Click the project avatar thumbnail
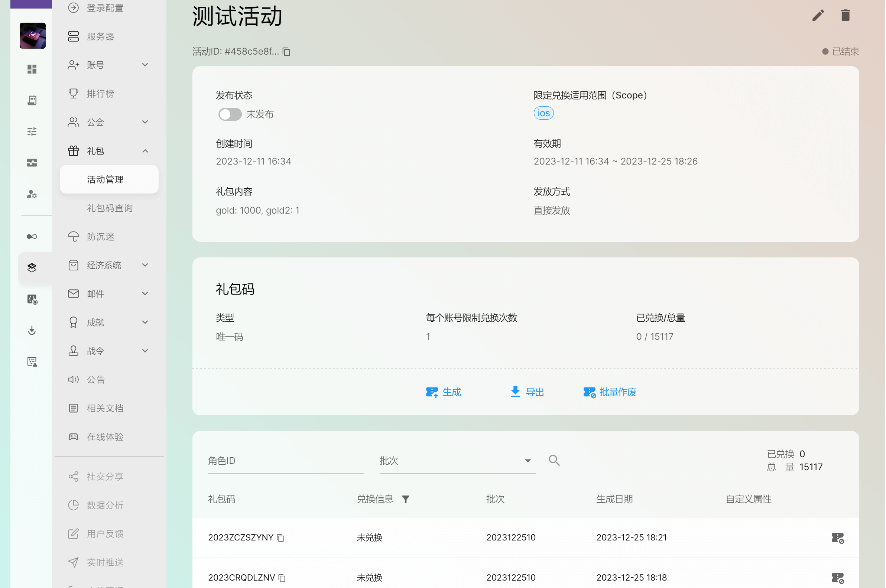This screenshot has width=886, height=588. [x=33, y=36]
